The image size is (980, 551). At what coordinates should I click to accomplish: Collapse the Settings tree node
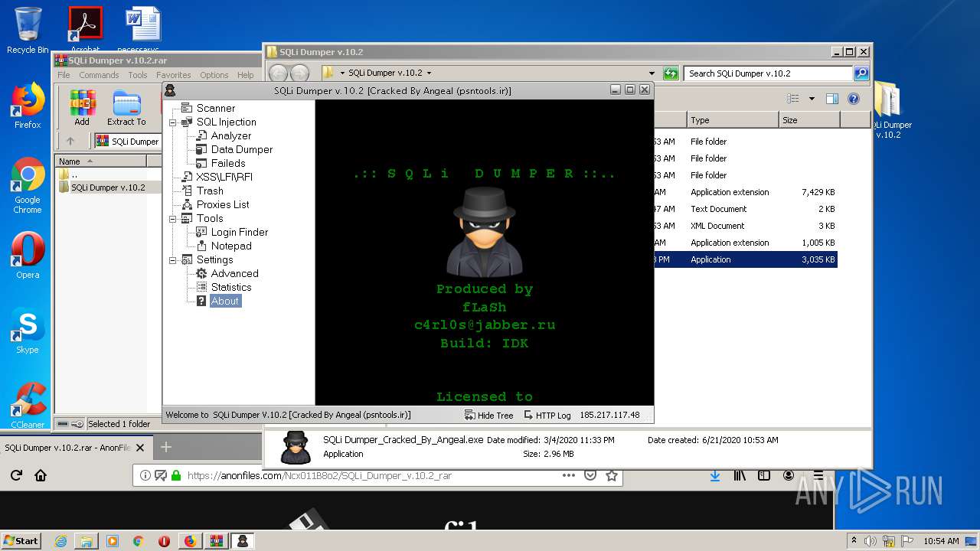173,260
